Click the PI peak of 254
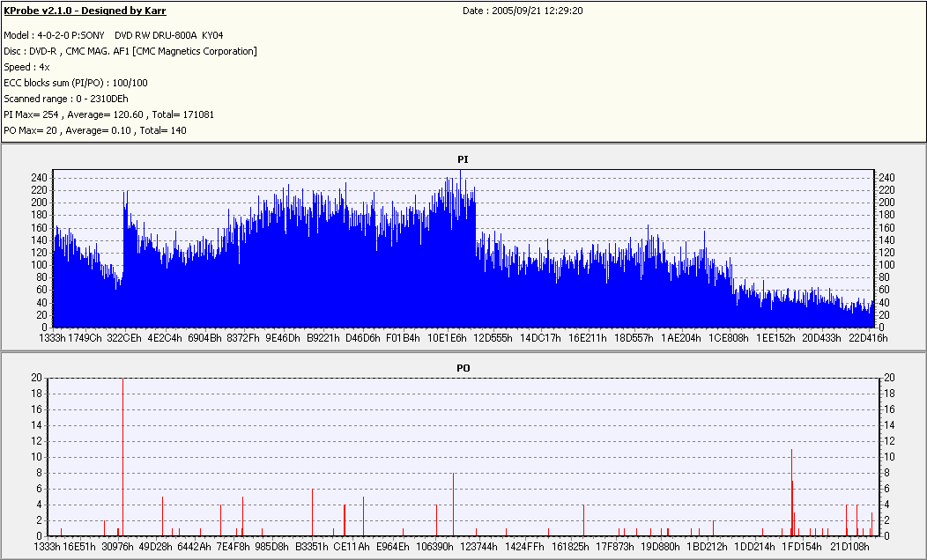 tap(461, 173)
